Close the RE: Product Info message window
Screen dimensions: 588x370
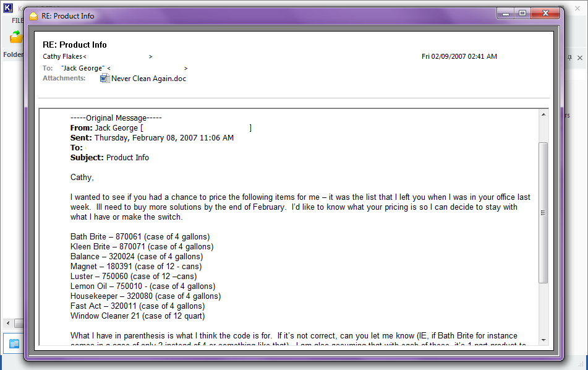coord(545,14)
